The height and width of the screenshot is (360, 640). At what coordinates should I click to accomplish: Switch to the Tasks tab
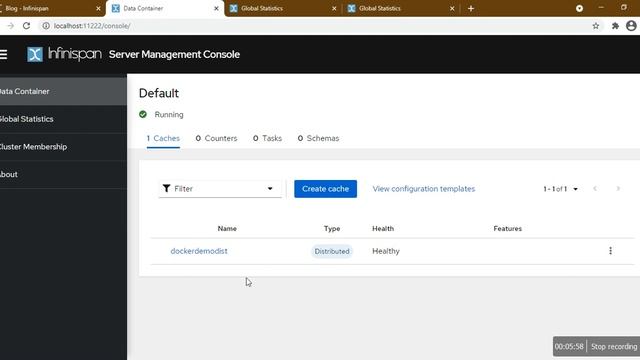(x=267, y=138)
